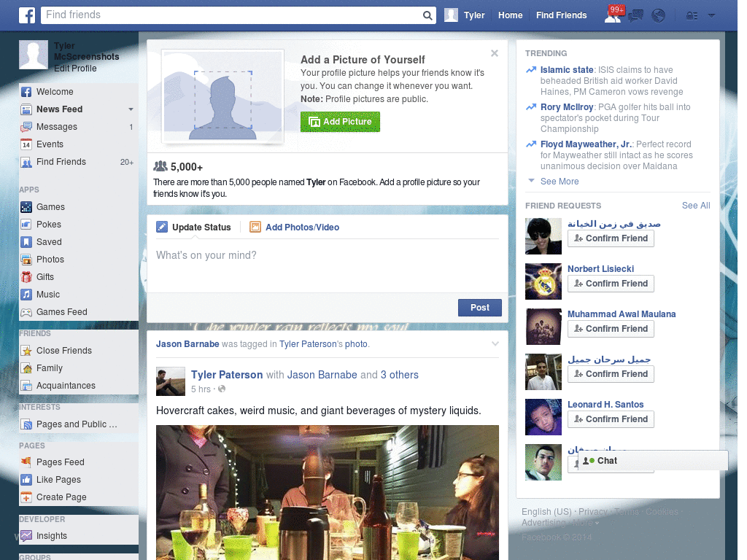The height and width of the screenshot is (560, 747).
Task: Click the Insights chart icon
Action: (26, 536)
